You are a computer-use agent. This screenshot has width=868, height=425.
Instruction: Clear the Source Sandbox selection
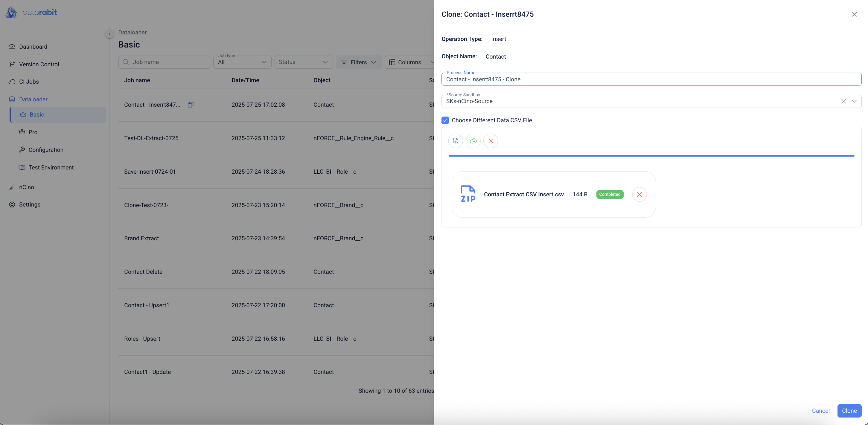[x=843, y=101]
